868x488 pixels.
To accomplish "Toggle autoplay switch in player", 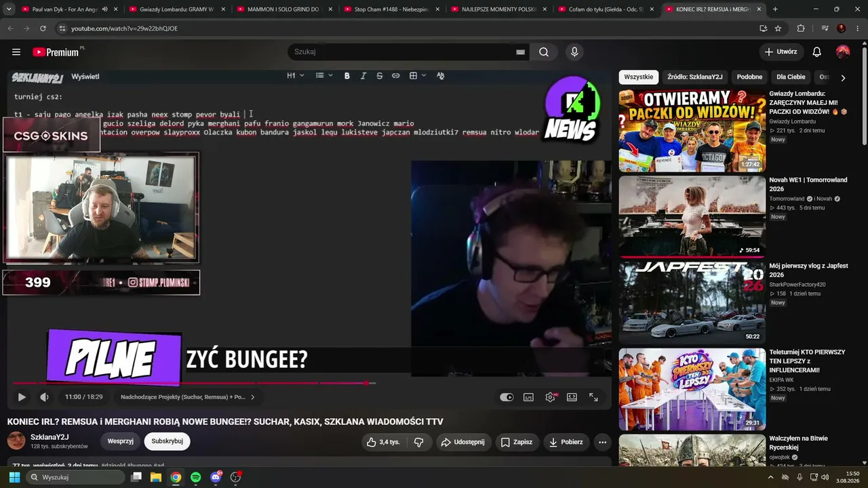I will coord(507,397).
